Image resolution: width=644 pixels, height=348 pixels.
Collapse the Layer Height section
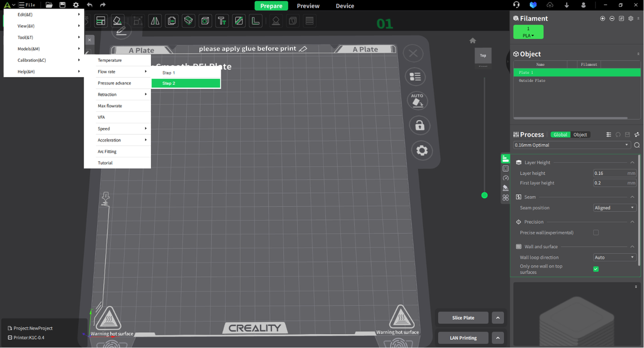(x=632, y=162)
